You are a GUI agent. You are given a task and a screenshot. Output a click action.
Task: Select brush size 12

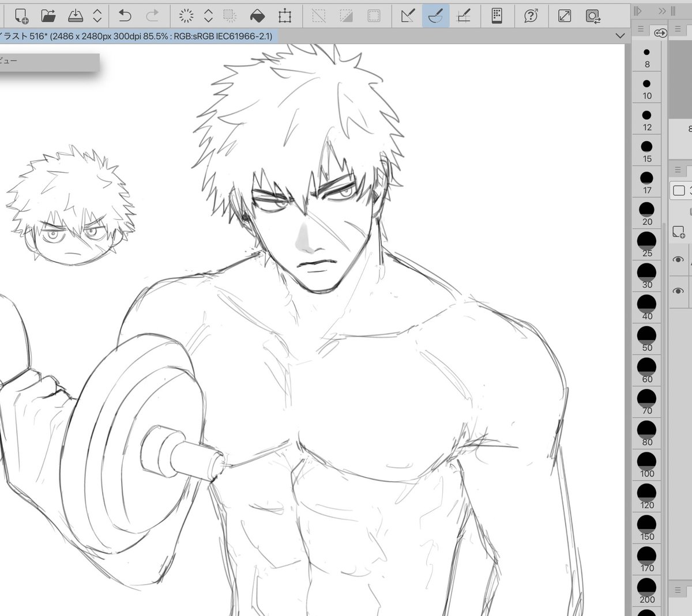(647, 120)
